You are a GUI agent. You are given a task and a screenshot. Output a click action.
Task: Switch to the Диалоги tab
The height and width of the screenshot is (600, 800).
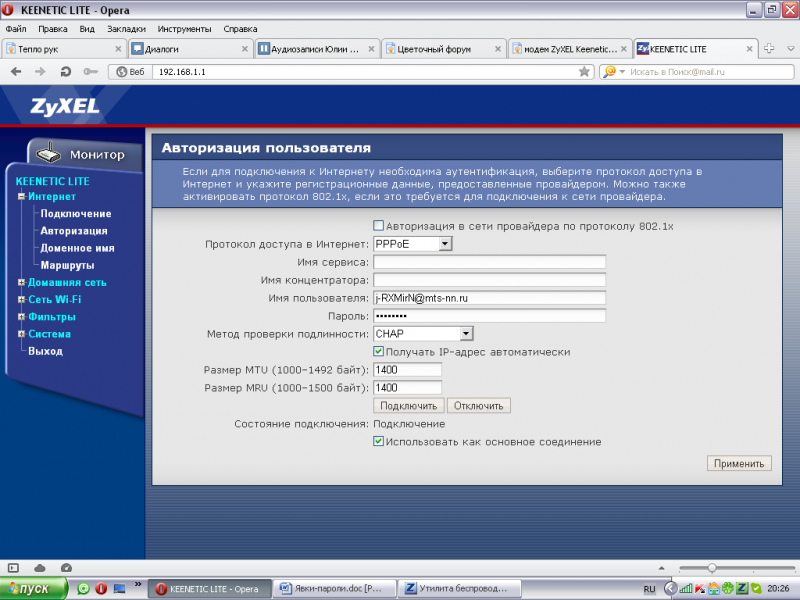click(190, 49)
